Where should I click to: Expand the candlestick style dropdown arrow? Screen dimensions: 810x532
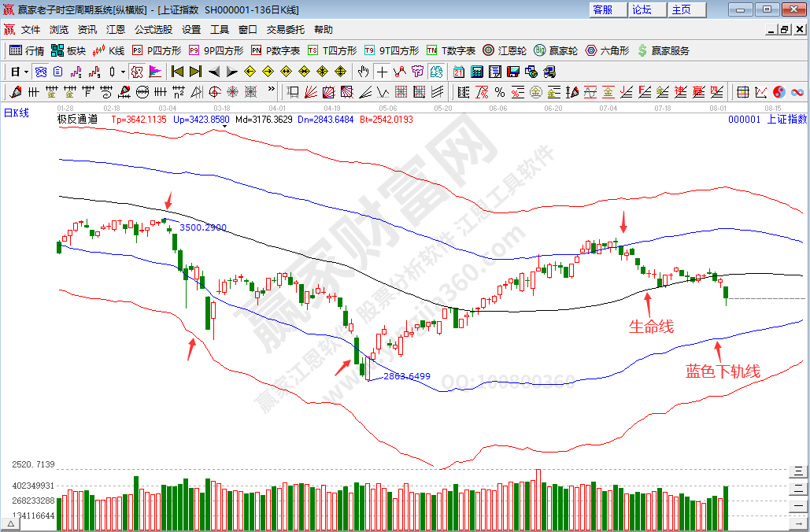click(123, 72)
